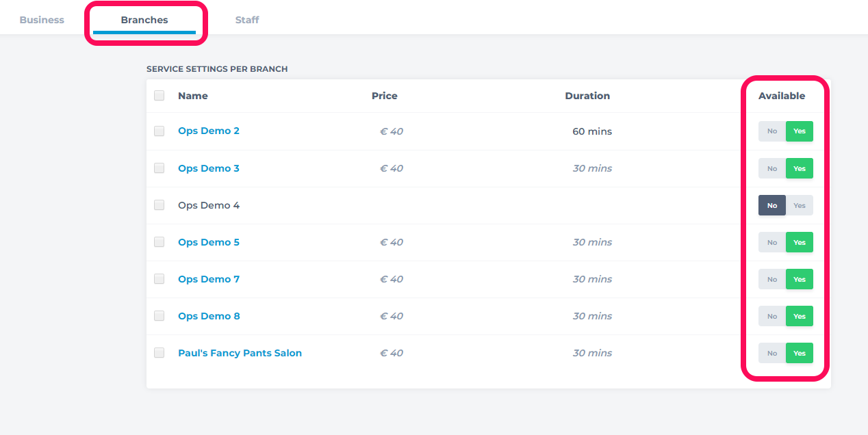This screenshot has width=868, height=435.
Task: Edit the 60 mins duration of Ops Demo 2
Action: click(592, 131)
